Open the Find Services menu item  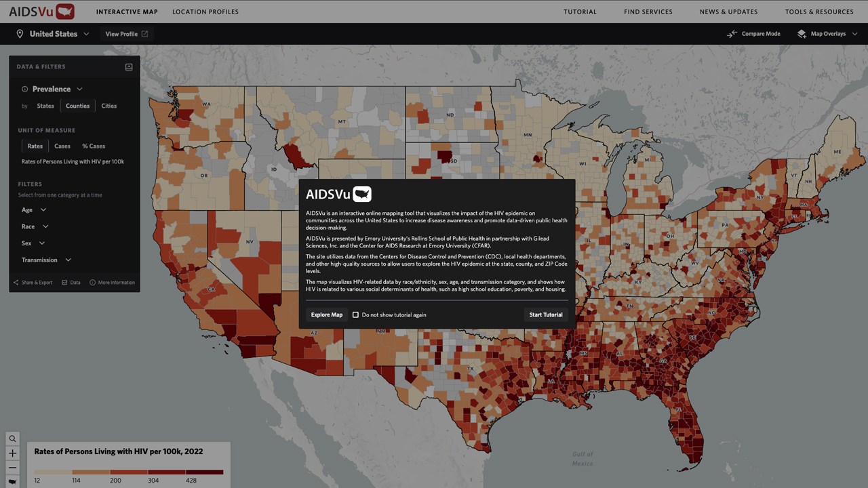click(648, 12)
